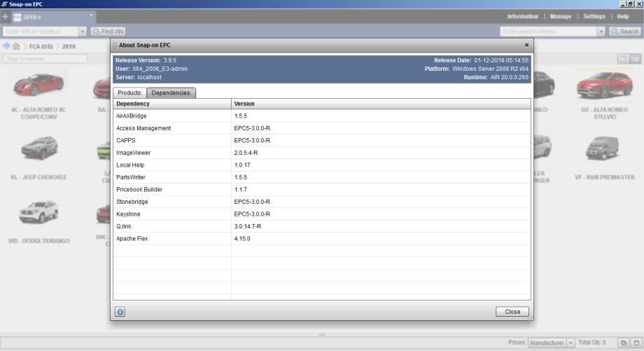Open the search criteria dropdown arrow
Image resolution: width=644 pixels, height=351 pixels.
(601, 32)
